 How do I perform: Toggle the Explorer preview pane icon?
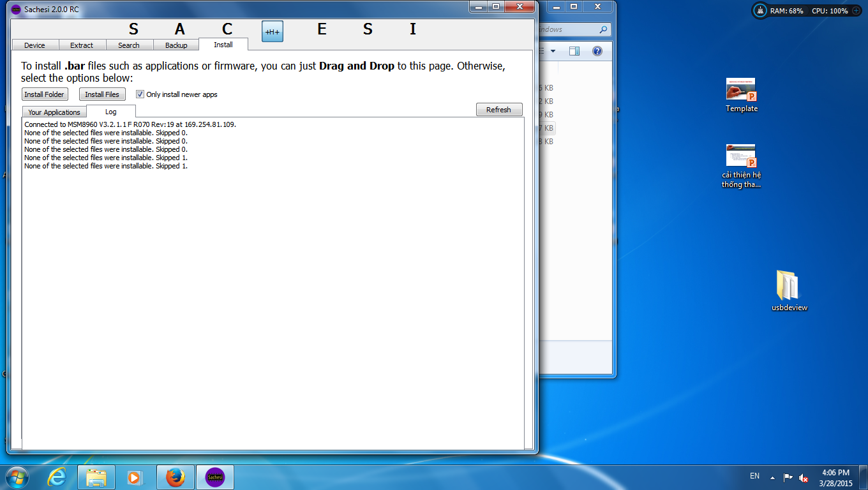pos(574,51)
